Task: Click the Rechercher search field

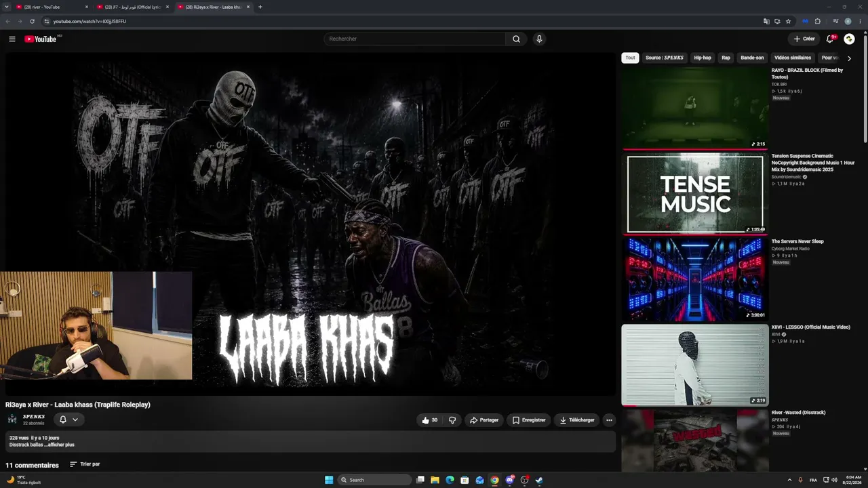Action: pyautogui.click(x=414, y=39)
